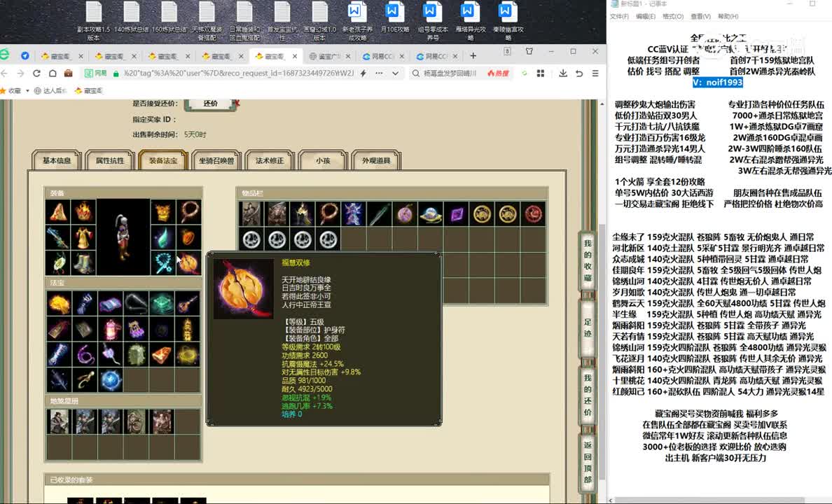Click the browser home icon

point(53,73)
